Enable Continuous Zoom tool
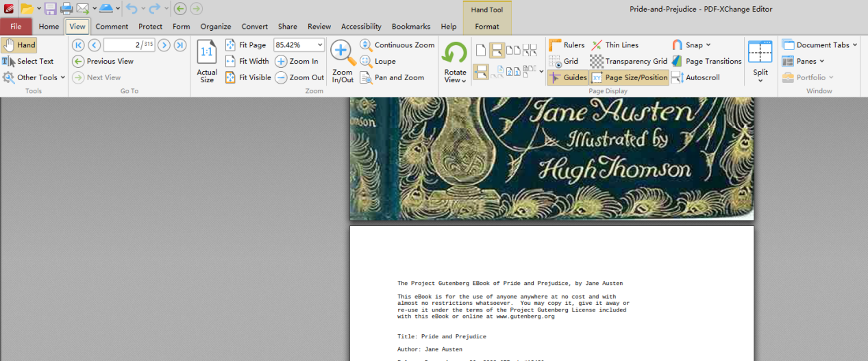This screenshot has width=868, height=361. pos(397,45)
